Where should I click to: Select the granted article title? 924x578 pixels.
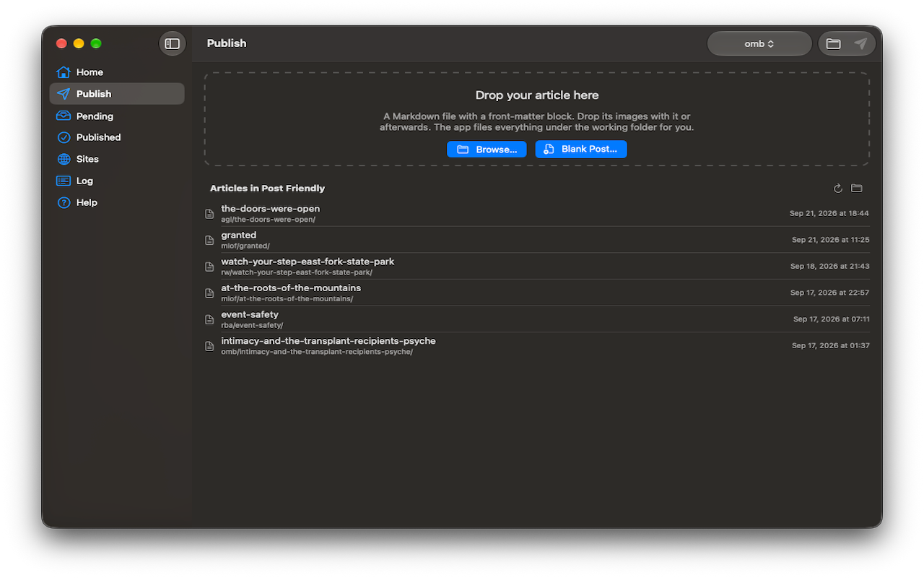(239, 235)
